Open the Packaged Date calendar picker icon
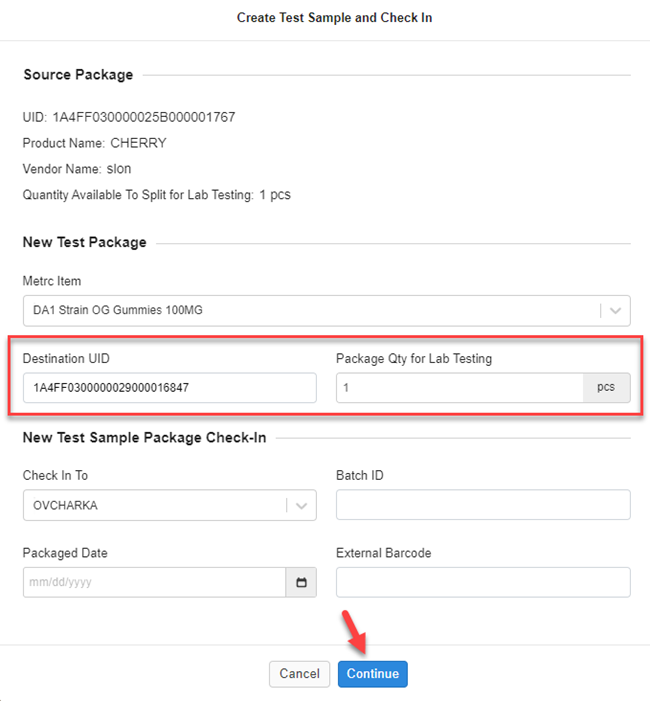Screen dimensions: 650x701 tap(301, 582)
